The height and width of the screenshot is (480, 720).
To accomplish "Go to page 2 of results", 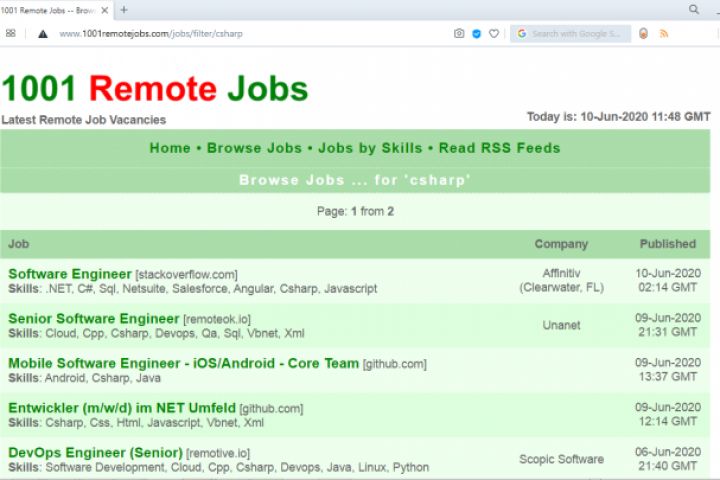I will pos(391,211).
